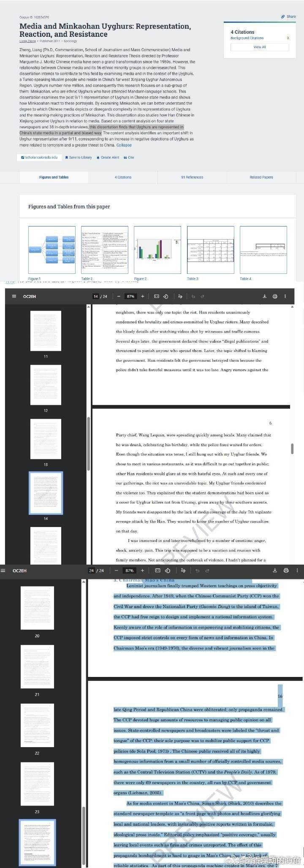This screenshot has height=868, width=304.
Task: Click the redo arrow in the 24 / 24 viewer
Action: click(207, 570)
